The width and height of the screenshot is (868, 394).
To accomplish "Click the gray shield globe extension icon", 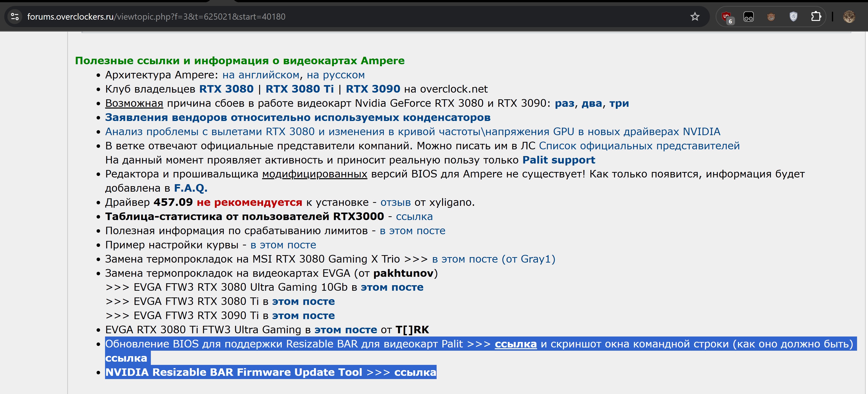I will [x=793, y=16].
